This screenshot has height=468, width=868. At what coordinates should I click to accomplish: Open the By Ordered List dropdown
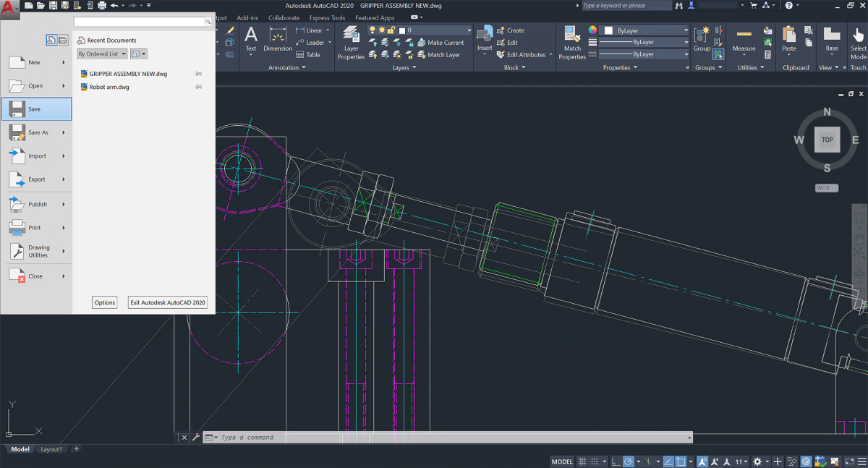[102, 54]
